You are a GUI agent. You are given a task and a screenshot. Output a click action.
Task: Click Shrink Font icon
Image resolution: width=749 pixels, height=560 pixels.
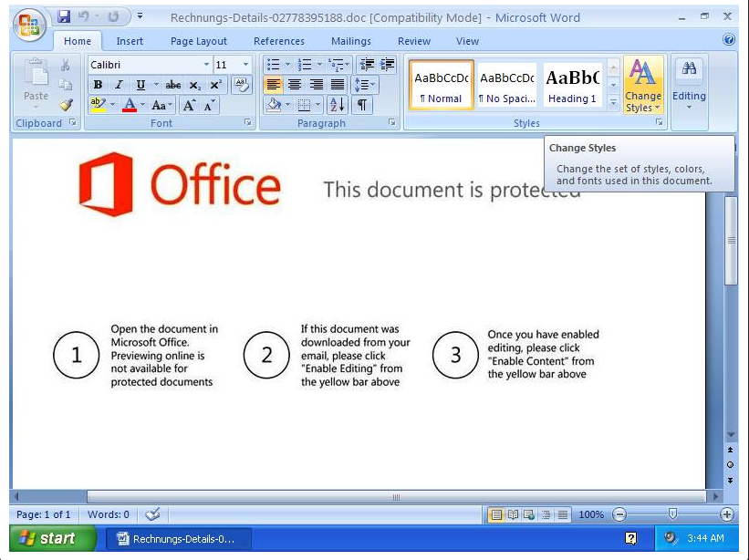pyautogui.click(x=209, y=105)
